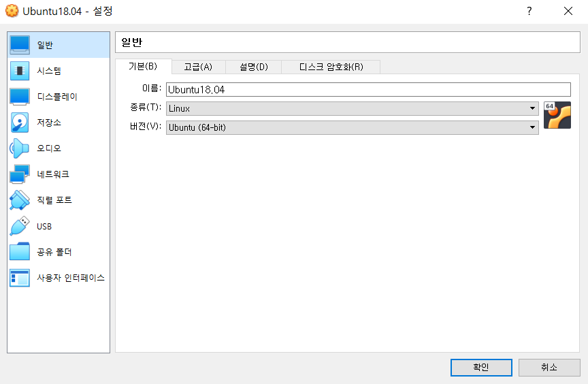Select the 직렬 포트 label in the sidebar
588x384 pixels.
[x=54, y=200]
